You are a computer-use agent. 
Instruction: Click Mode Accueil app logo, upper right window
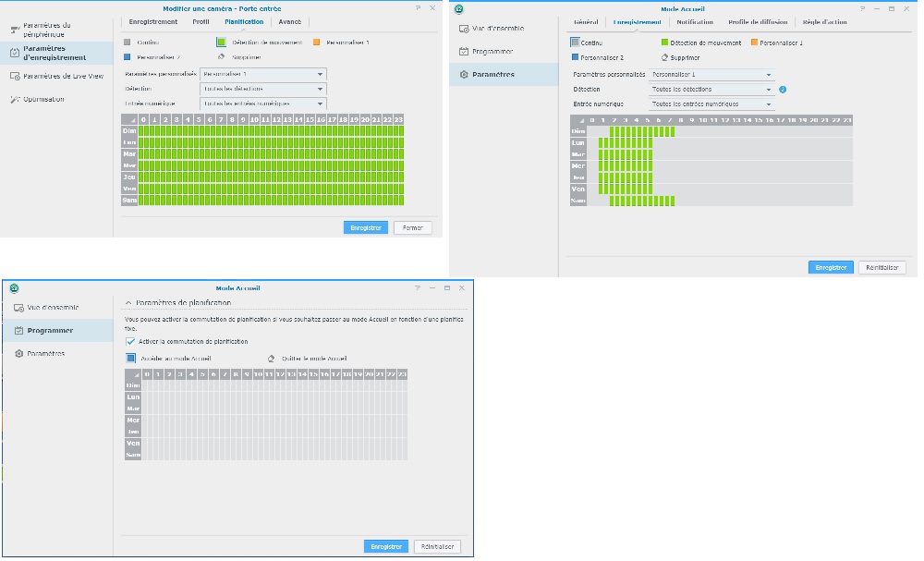(x=459, y=9)
